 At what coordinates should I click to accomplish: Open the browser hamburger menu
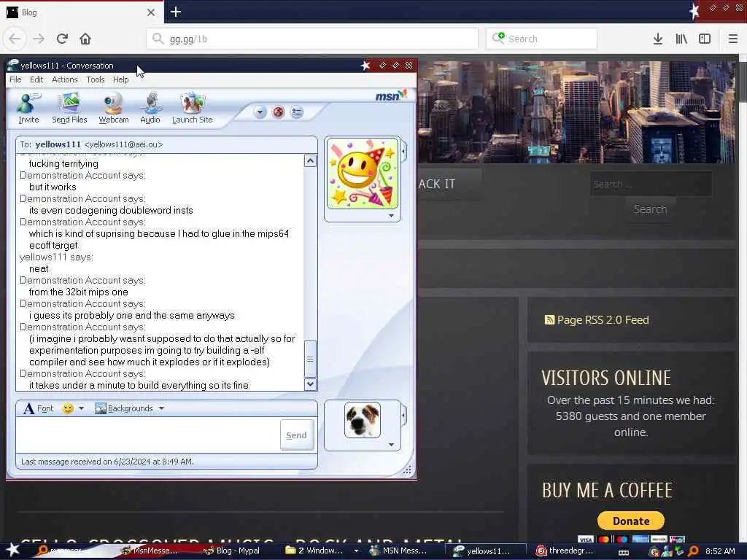[x=733, y=39]
